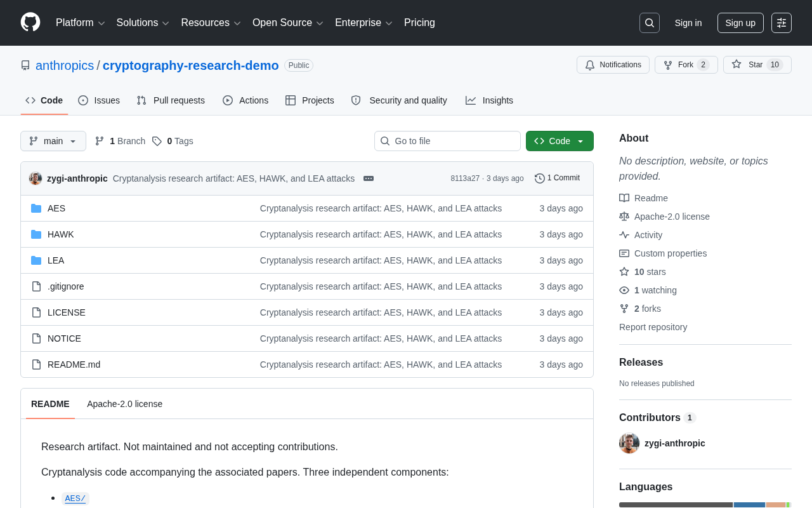Click the book icon next to Readme
Screen dimensions: 812x508
624,198
